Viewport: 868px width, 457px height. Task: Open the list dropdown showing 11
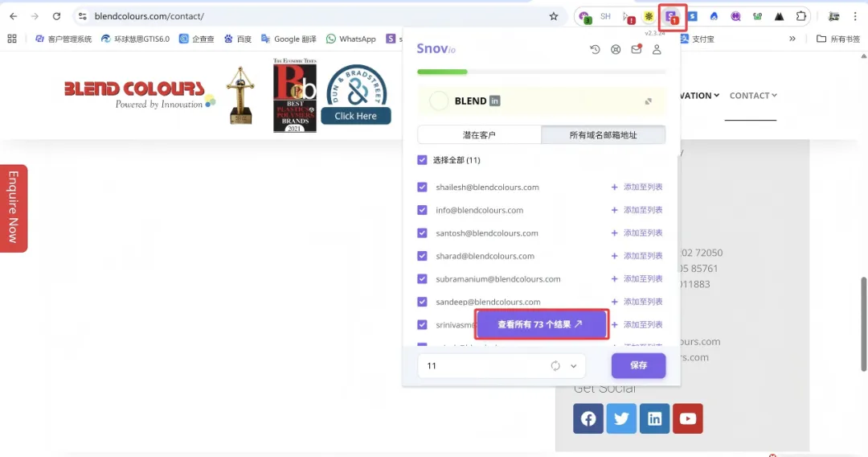click(501, 365)
